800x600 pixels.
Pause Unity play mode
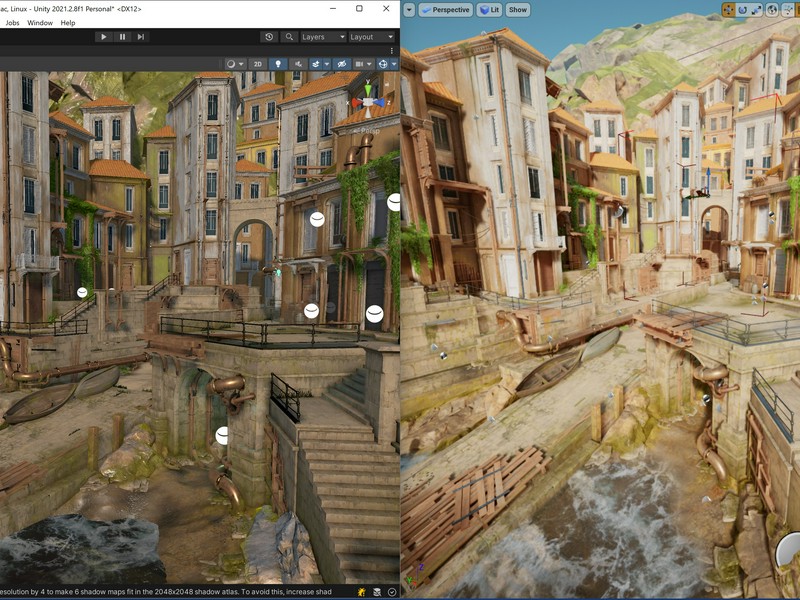[x=122, y=37]
